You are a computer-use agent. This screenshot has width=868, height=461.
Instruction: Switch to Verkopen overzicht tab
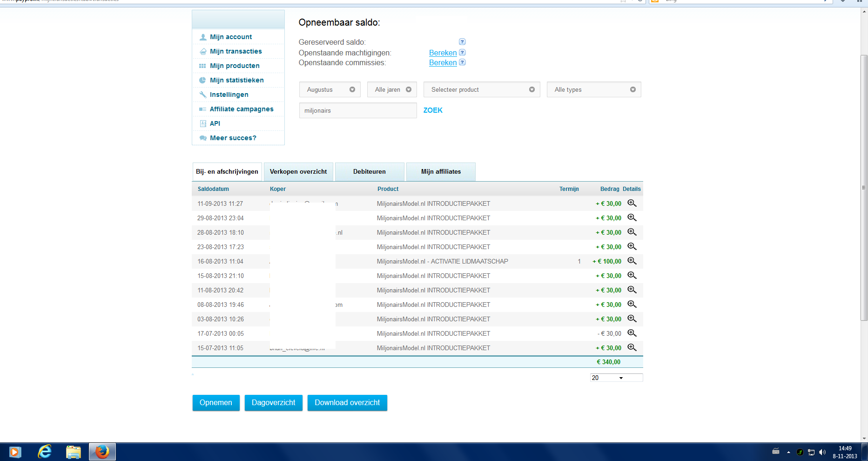tap(298, 172)
